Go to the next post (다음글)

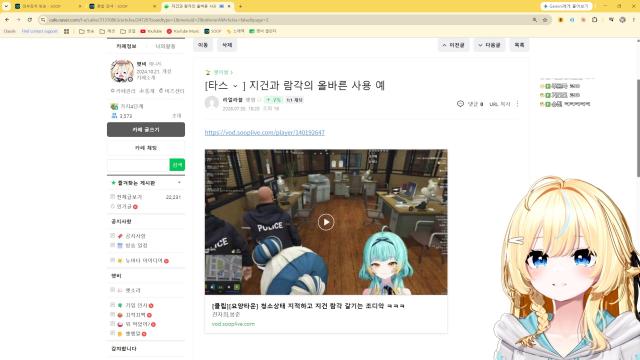point(489,45)
